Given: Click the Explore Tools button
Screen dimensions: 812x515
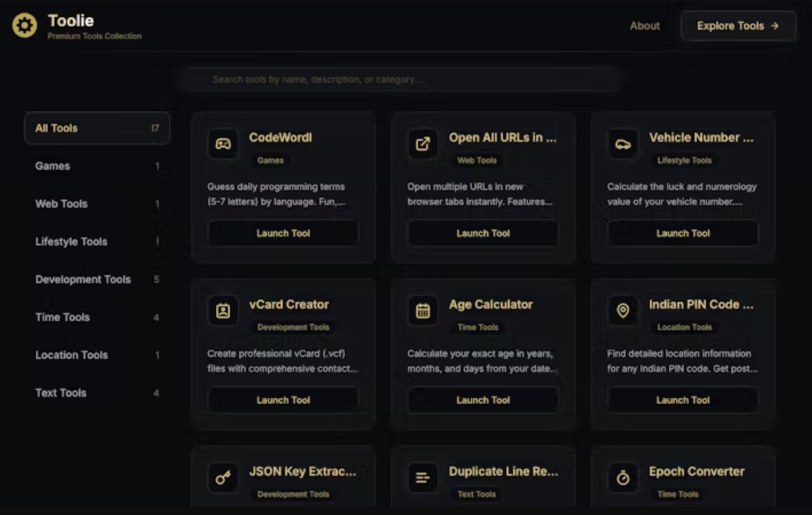Looking at the screenshot, I should (738, 26).
